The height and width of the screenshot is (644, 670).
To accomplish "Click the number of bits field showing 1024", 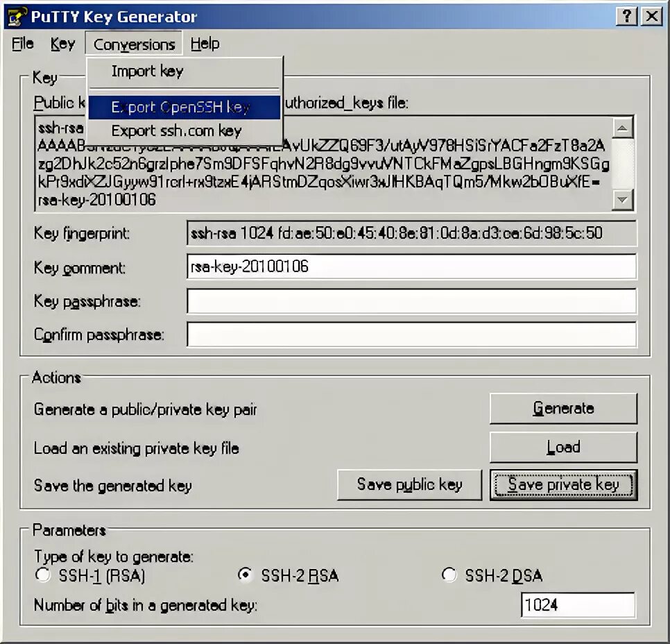I will pyautogui.click(x=578, y=605).
